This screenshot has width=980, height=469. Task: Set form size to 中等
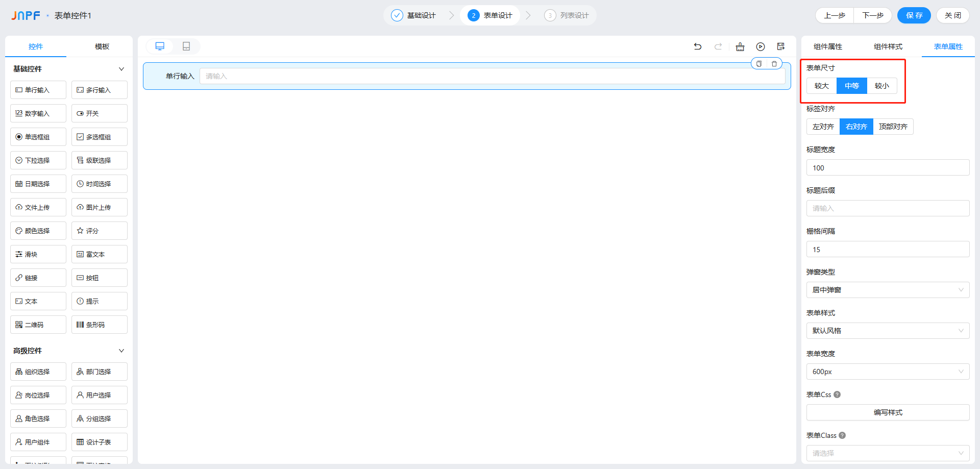tap(852, 86)
